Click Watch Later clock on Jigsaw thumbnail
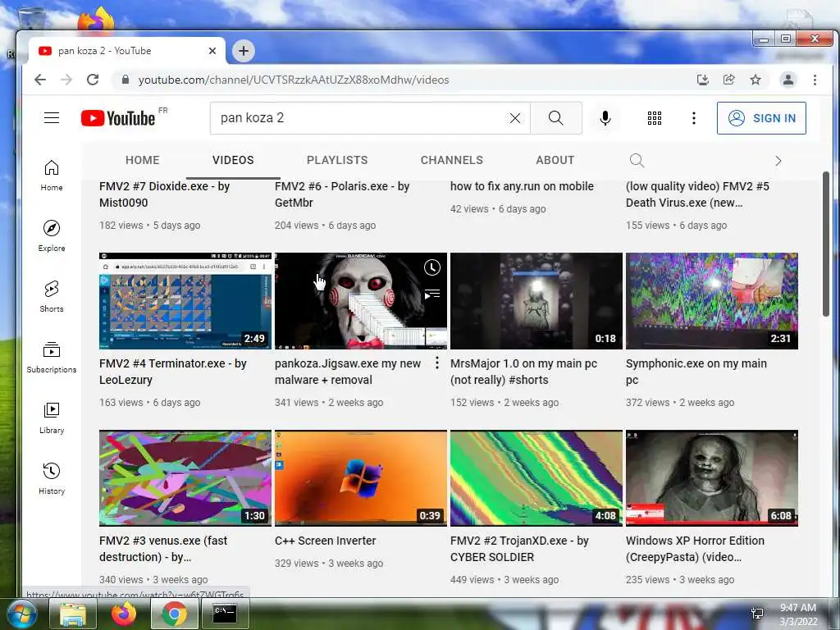The image size is (840, 630). (x=432, y=267)
